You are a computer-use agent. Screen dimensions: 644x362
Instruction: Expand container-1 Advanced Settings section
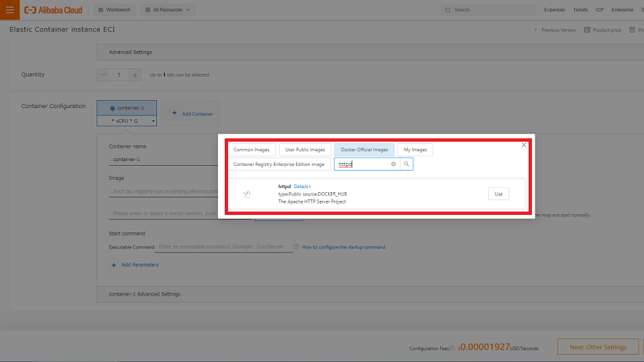click(x=144, y=294)
